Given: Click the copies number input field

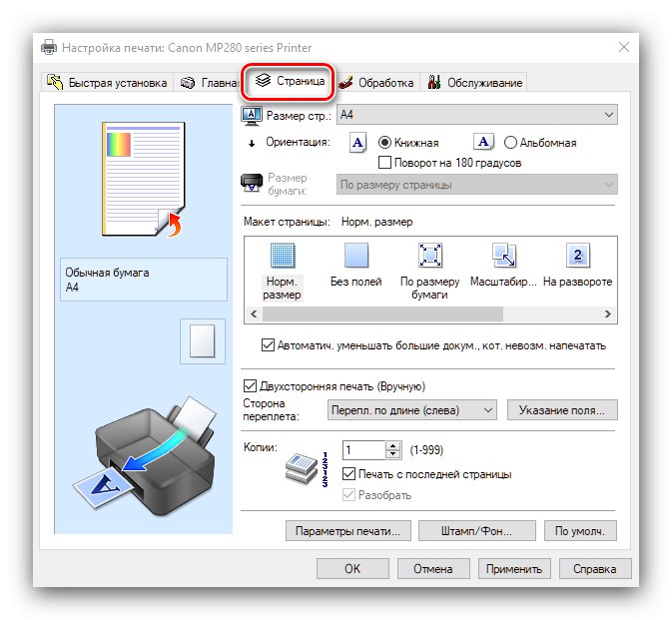Looking at the screenshot, I should [x=364, y=450].
